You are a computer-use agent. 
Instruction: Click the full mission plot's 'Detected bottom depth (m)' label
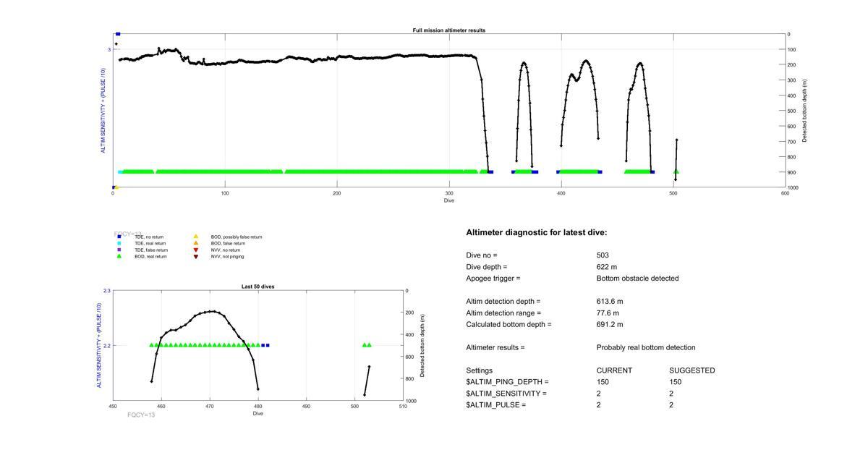coord(804,111)
